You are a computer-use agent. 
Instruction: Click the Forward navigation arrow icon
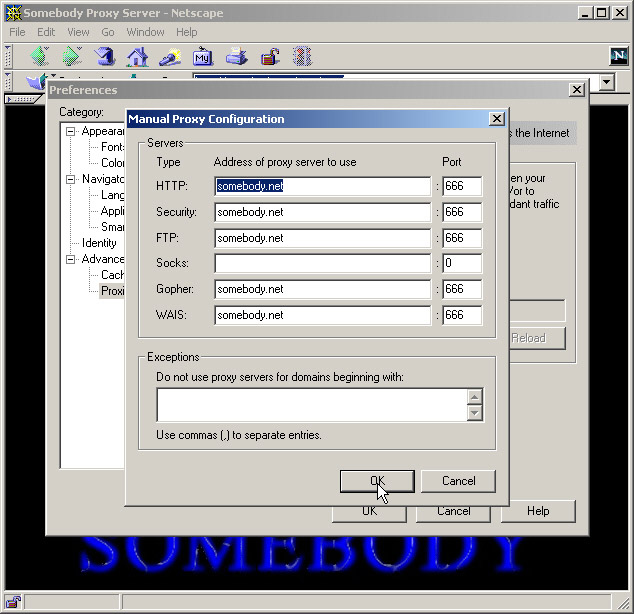coord(72,56)
